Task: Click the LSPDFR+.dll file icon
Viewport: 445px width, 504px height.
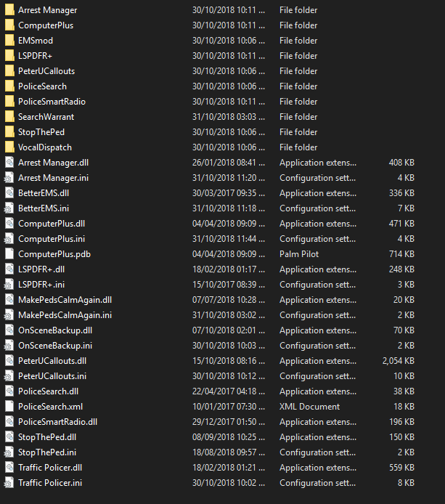Action: [9, 269]
